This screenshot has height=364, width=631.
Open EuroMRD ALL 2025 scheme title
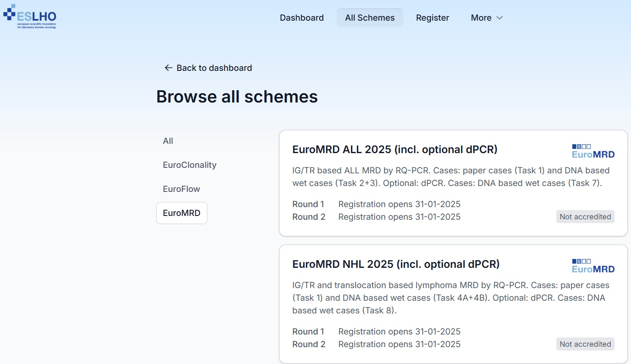tap(394, 149)
